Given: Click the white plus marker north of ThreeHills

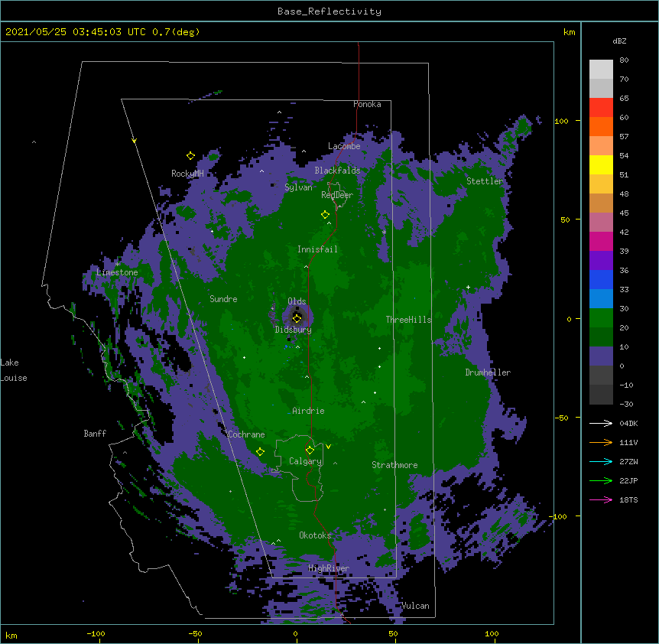Looking at the screenshot, I should click(468, 288).
